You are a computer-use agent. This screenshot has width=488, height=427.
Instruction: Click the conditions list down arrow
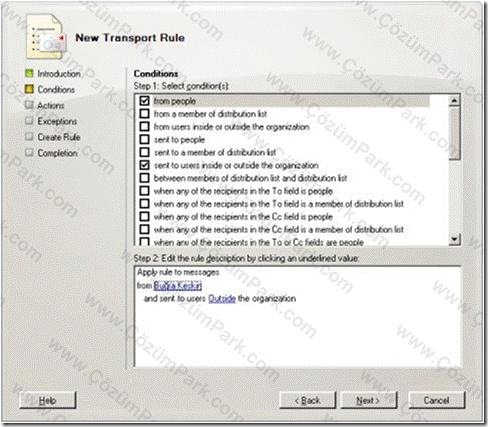(454, 239)
